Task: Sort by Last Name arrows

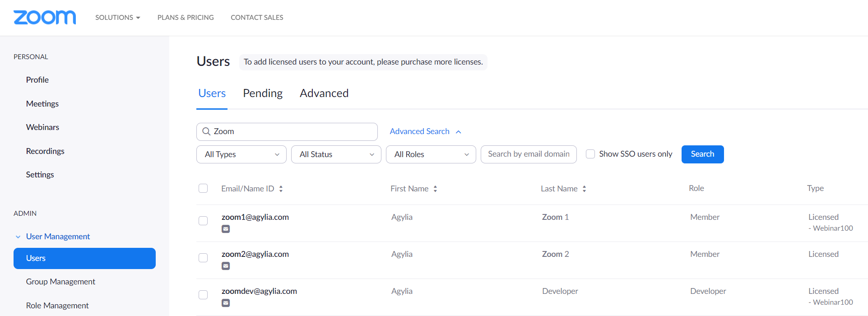Action: (584, 189)
